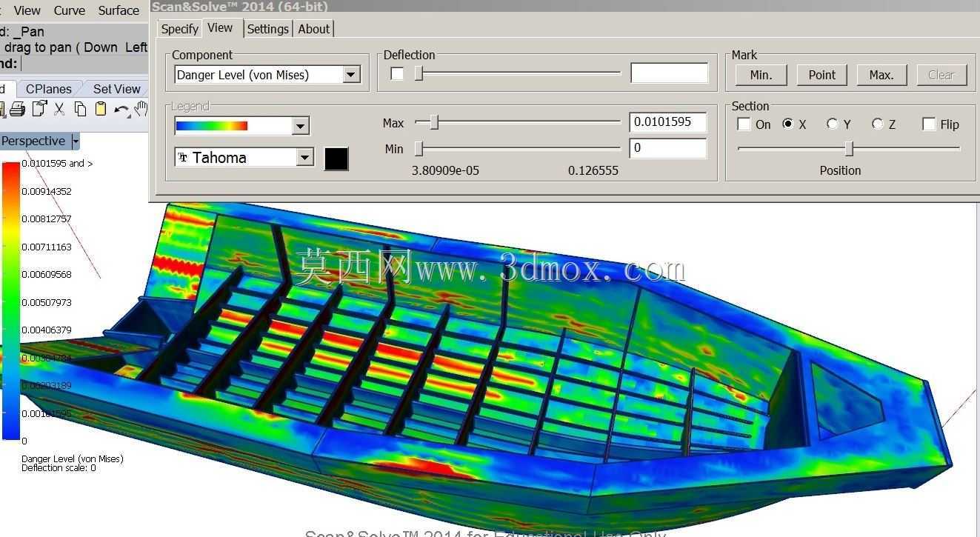The width and height of the screenshot is (980, 537).
Task: Click the Section Position slider handle
Action: (850, 148)
